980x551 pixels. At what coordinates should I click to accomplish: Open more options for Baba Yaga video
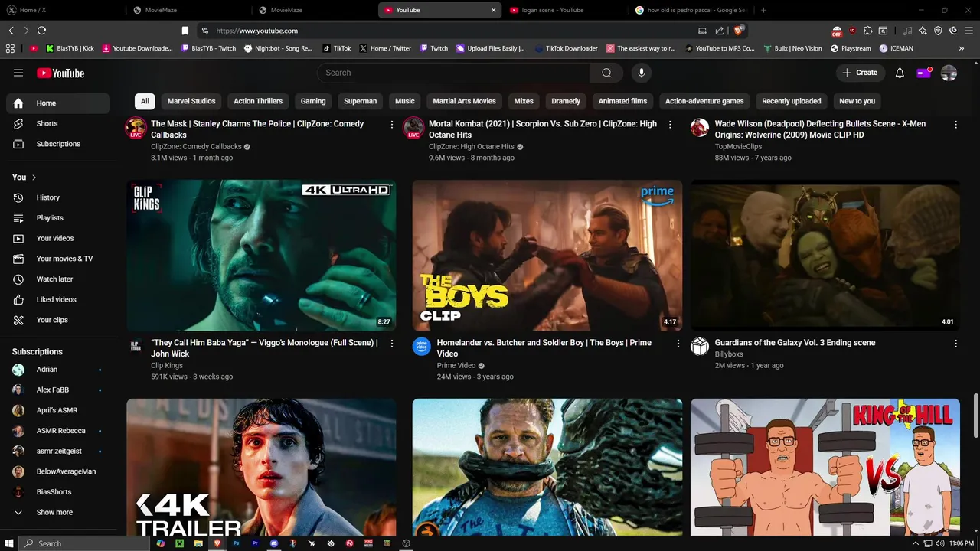pos(392,344)
